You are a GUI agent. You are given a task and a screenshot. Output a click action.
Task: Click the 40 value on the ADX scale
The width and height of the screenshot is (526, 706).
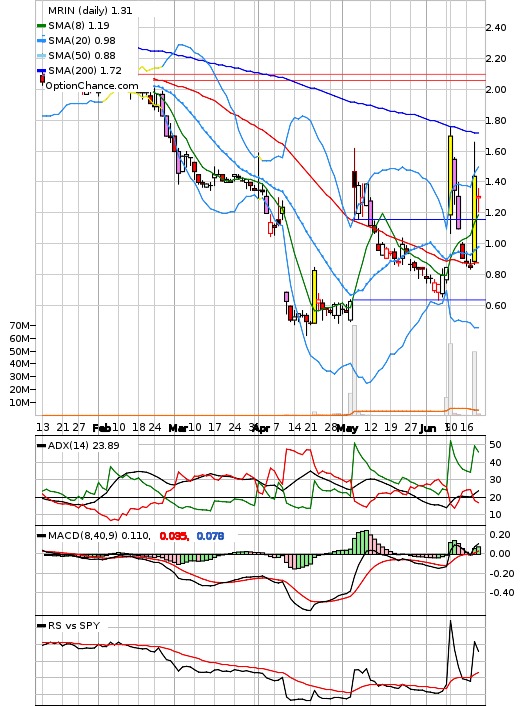click(x=495, y=462)
